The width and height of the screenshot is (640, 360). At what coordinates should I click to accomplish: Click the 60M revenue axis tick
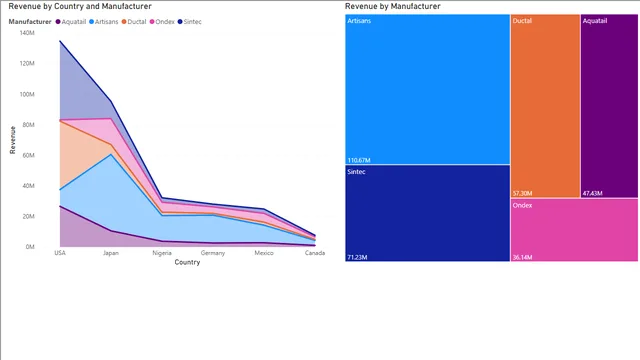coord(29,155)
